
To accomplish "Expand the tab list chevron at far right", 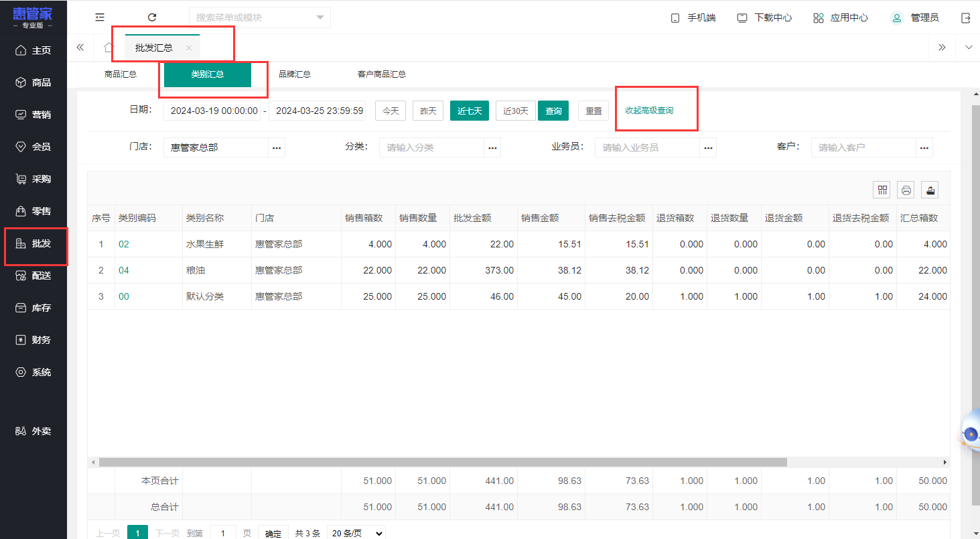I will (969, 48).
